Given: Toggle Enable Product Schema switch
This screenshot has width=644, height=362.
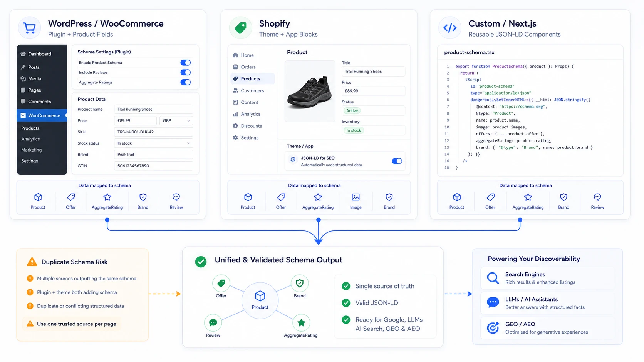Looking at the screenshot, I should 185,63.
